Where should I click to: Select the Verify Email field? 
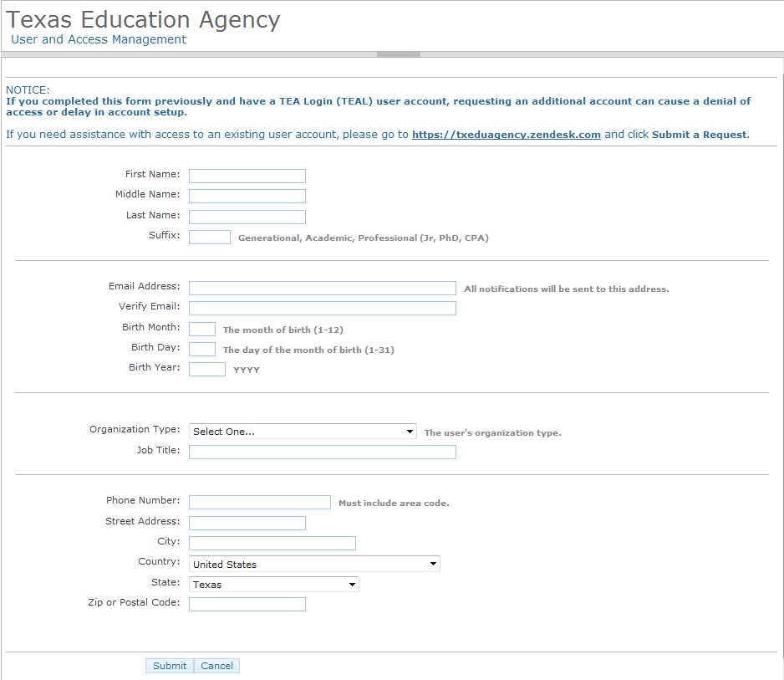coord(322,307)
